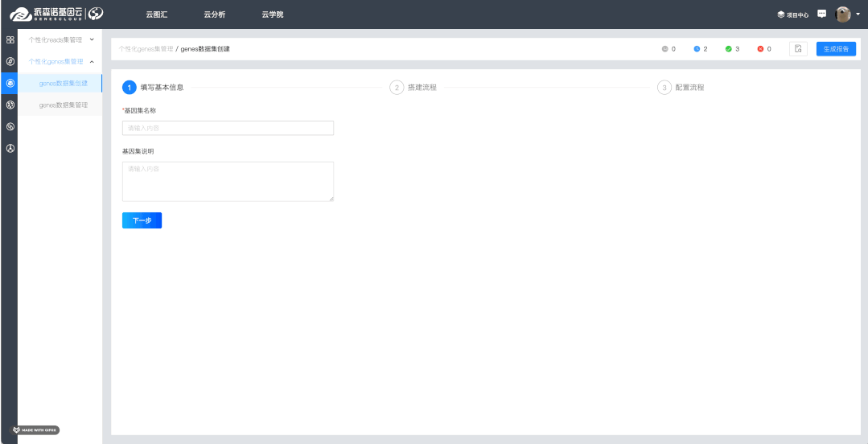Click the 下一步 button
The image size is (868, 444).
pyautogui.click(x=142, y=220)
